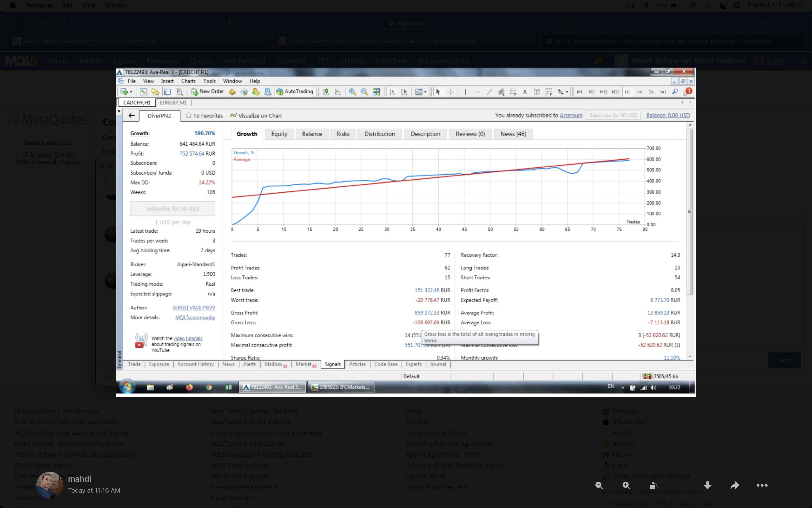This screenshot has height=508, width=812.
Task: Open the Account History terminal tab
Action: coord(195,364)
